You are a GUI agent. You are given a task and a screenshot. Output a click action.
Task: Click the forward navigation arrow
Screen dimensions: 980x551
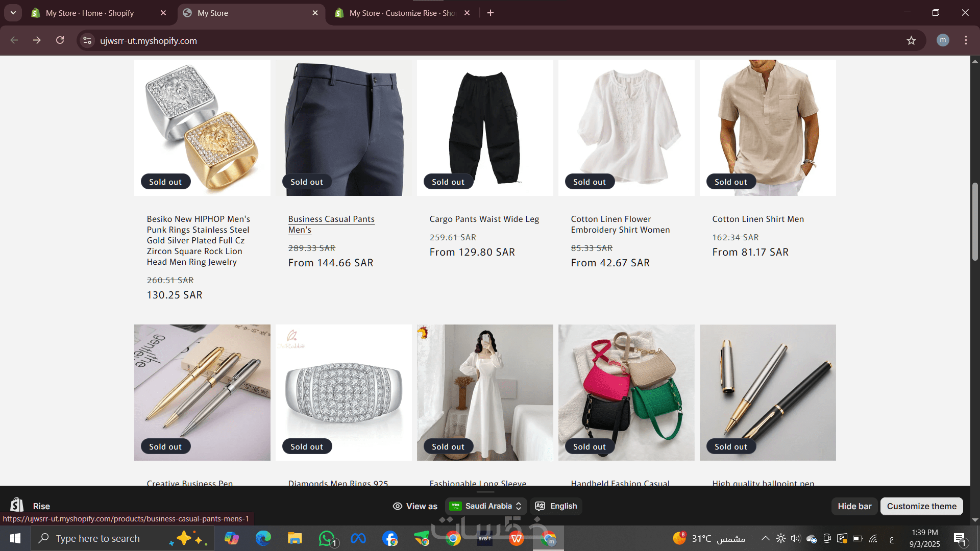pyautogui.click(x=37, y=40)
